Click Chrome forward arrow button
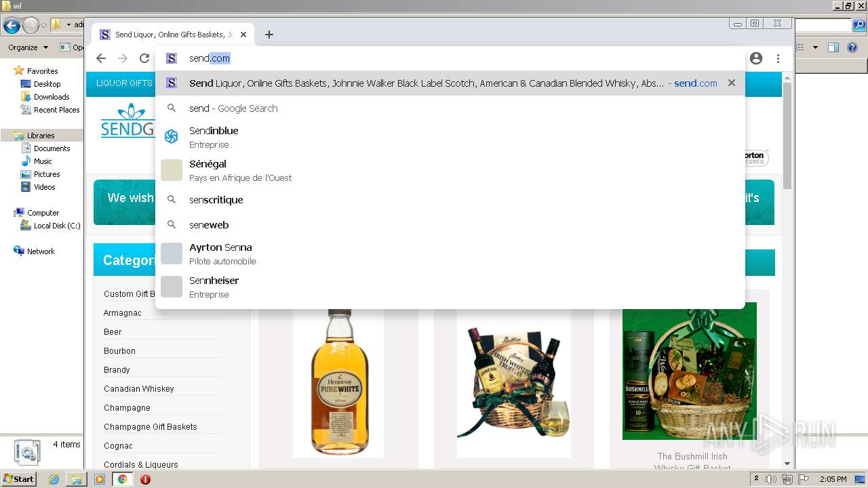 (x=123, y=58)
